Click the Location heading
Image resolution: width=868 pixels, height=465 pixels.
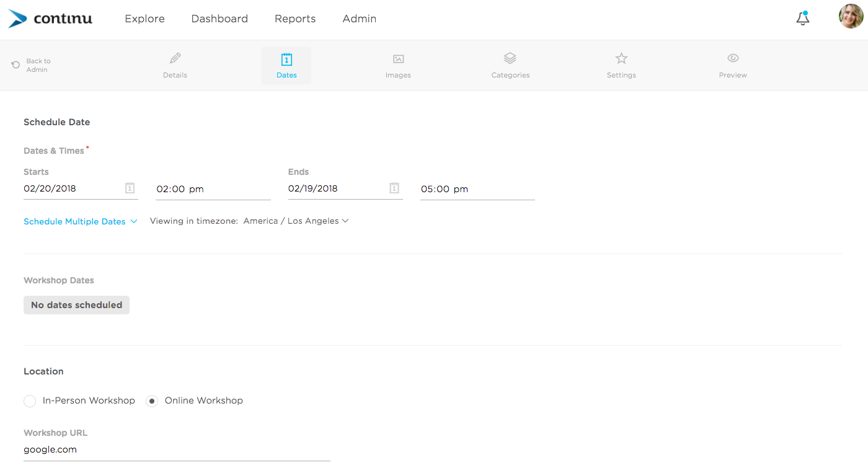pyautogui.click(x=43, y=371)
